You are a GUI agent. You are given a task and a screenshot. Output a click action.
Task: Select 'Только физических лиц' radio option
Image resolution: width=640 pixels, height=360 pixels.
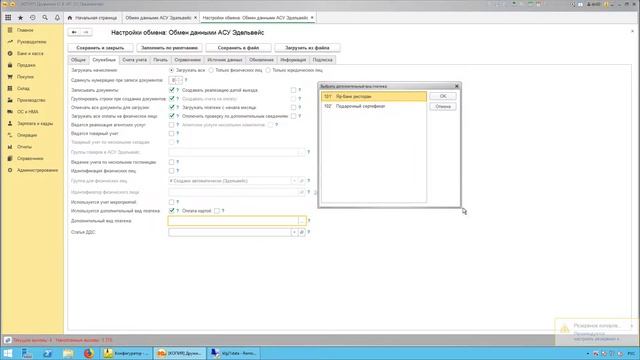pos(211,70)
